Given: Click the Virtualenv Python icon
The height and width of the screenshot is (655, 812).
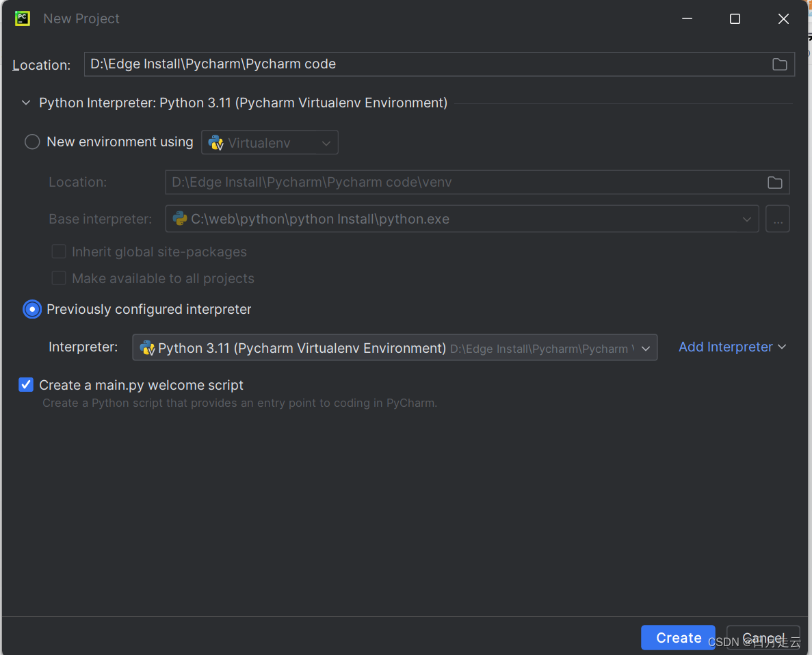Looking at the screenshot, I should pos(215,143).
